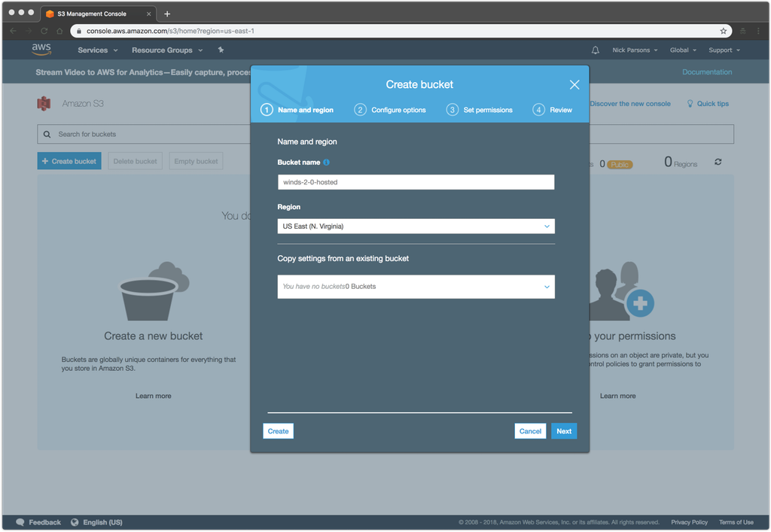This screenshot has height=532, width=771.
Task: Click the Public badge
Action: click(x=620, y=165)
